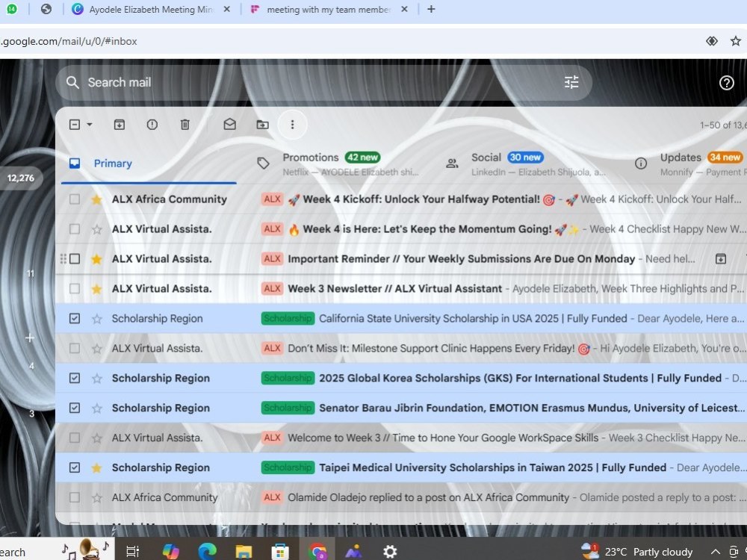Open the WhatsApp pinned tab with 14 badge
Image resolution: width=747 pixels, height=560 pixels.
point(11,9)
